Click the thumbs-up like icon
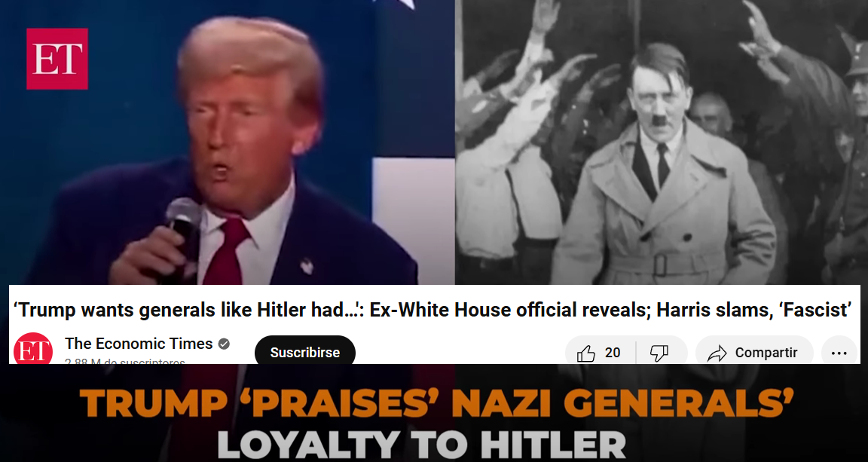Screen dimensions: 868x462 tap(585, 353)
